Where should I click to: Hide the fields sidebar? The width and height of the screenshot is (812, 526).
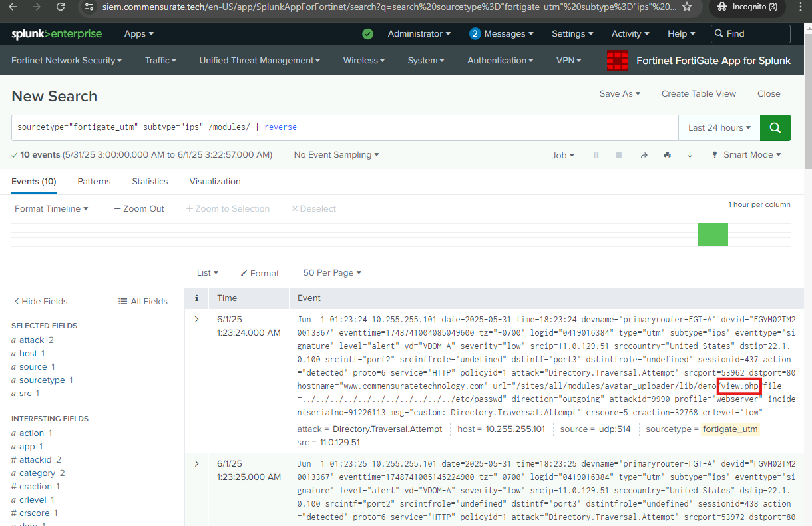[41, 302]
